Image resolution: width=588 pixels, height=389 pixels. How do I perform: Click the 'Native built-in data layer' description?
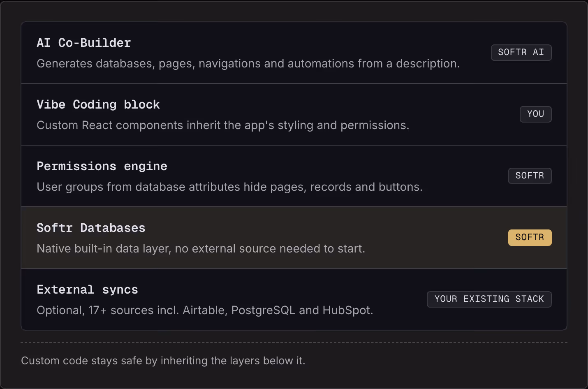click(x=201, y=248)
